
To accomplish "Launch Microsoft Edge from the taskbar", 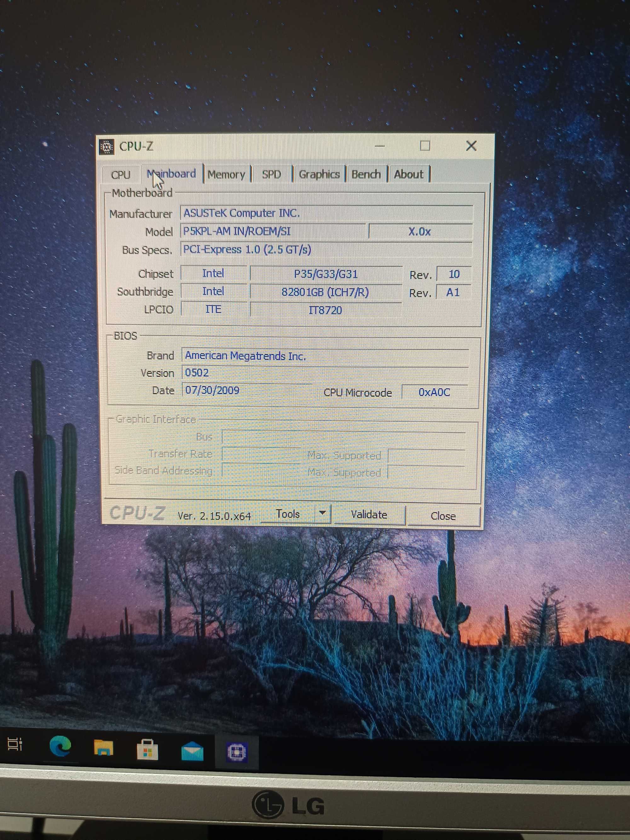I will 60,746.
